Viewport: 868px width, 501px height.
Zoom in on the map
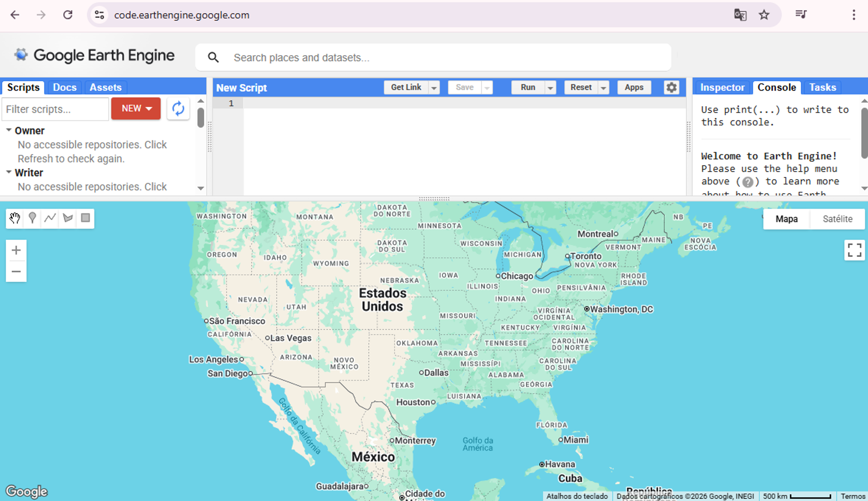click(x=16, y=250)
